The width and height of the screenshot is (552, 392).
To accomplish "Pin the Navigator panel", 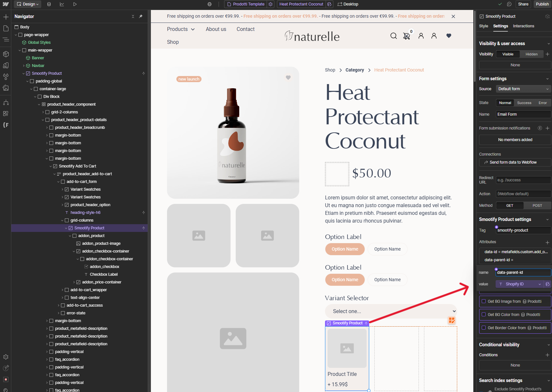I will tap(141, 16).
